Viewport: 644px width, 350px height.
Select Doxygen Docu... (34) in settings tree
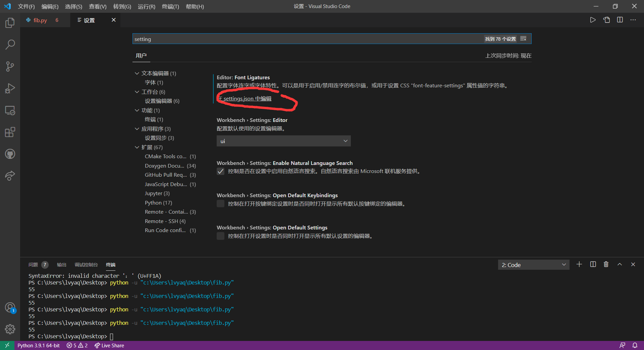tap(170, 166)
